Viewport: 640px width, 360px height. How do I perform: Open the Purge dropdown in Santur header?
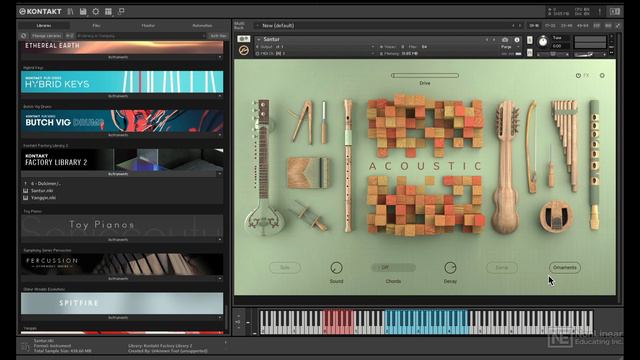(x=511, y=47)
